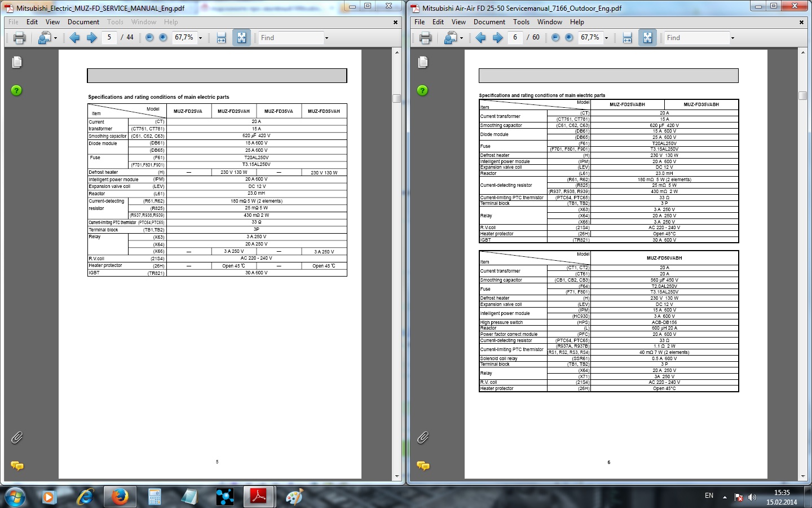Image resolution: width=812 pixels, height=508 pixels.
Task: Expand collaborate dropdown arrow in left toolbar
Action: click(x=55, y=38)
